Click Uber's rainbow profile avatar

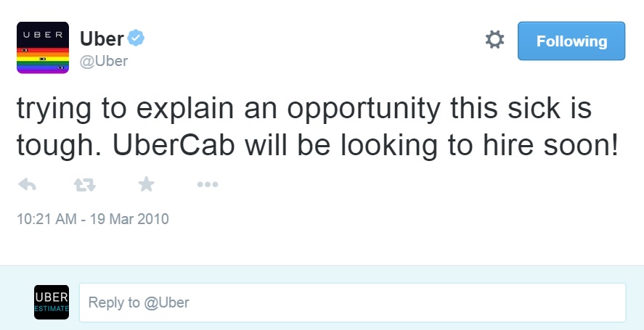point(43,48)
